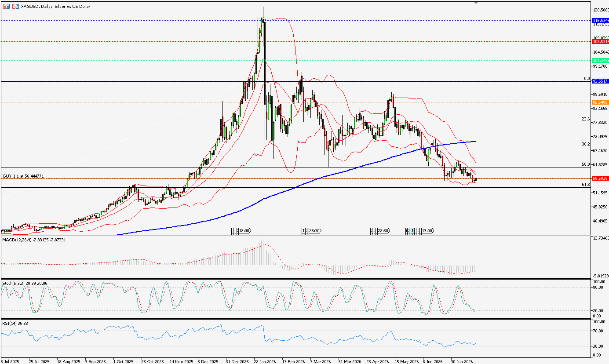Click the green 101.3495 price tag
This screenshot has height=364, width=609.
point(600,60)
